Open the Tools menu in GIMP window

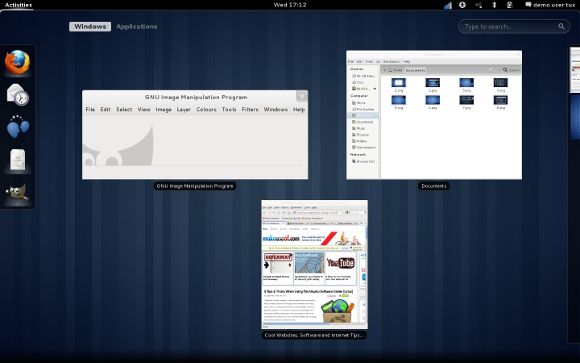coord(229,109)
